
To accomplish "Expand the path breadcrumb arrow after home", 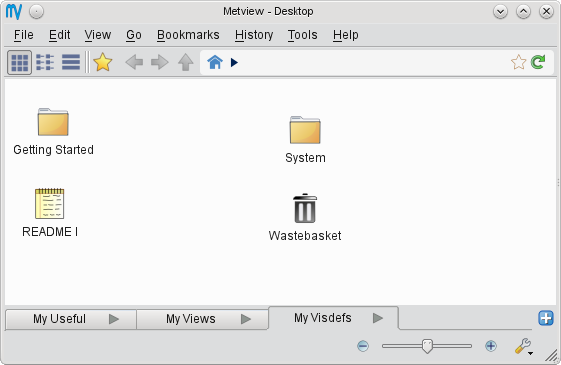I will (234, 63).
